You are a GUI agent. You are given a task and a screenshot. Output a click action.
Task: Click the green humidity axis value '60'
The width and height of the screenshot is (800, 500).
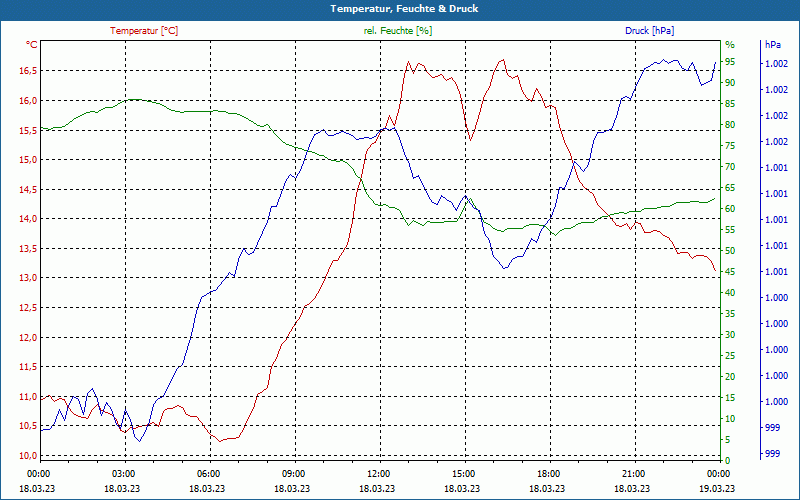(x=730, y=209)
